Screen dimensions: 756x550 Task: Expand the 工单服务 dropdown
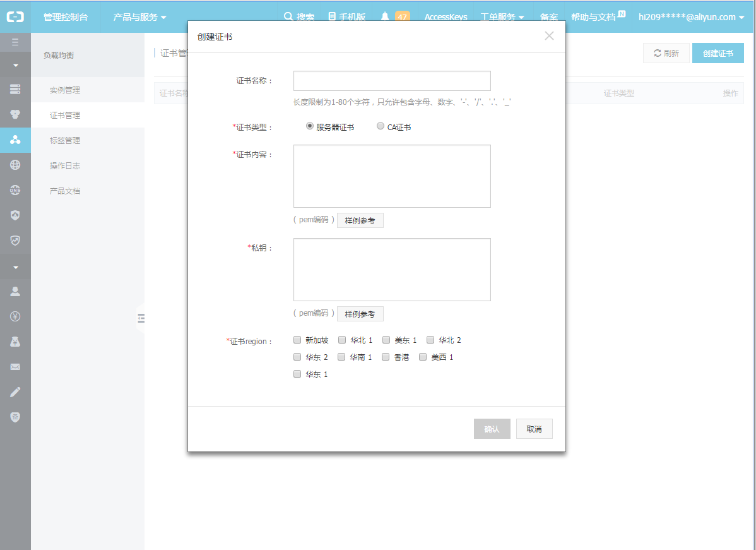[x=502, y=17]
